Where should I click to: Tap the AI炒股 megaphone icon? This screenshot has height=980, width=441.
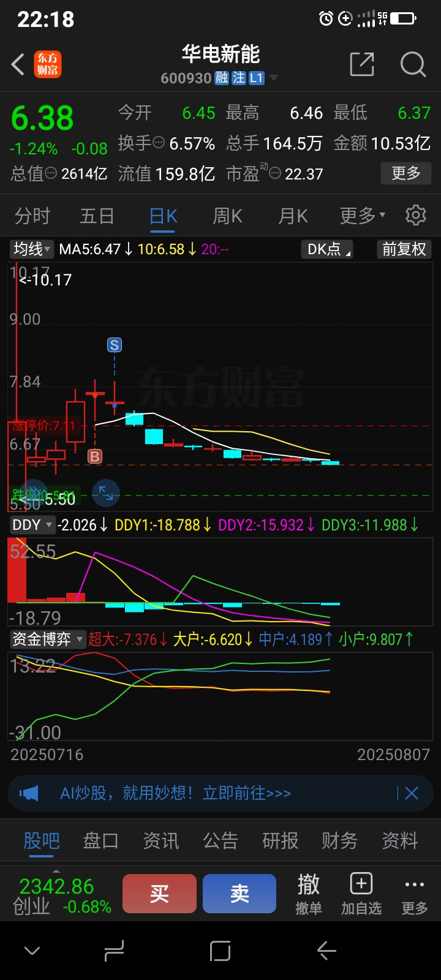click(x=29, y=793)
